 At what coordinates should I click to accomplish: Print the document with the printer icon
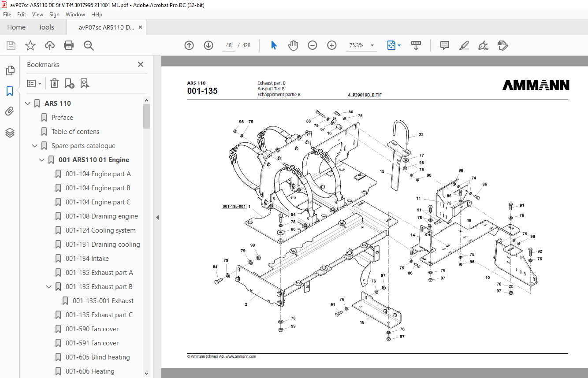(69, 45)
